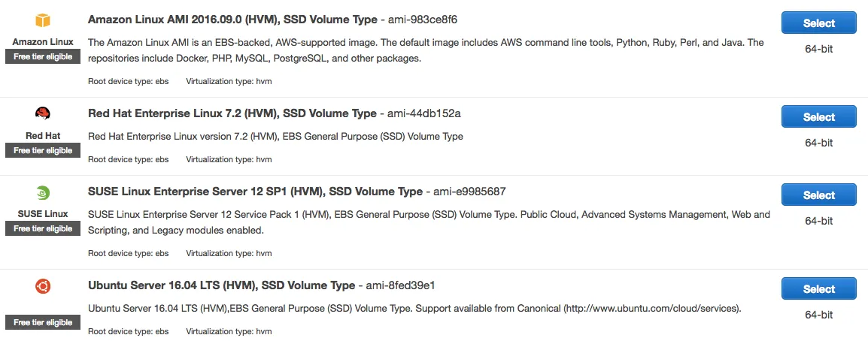Click the ami-8fed39e1 identifier text
The image size is (868, 344).
401,286
